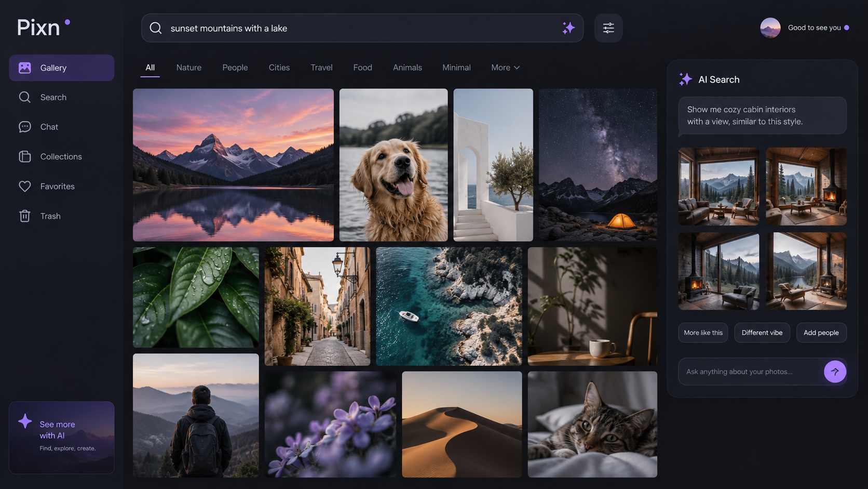The height and width of the screenshot is (489, 868).
Task: Open top-right cabin result with fireplace
Action: pyautogui.click(x=806, y=186)
